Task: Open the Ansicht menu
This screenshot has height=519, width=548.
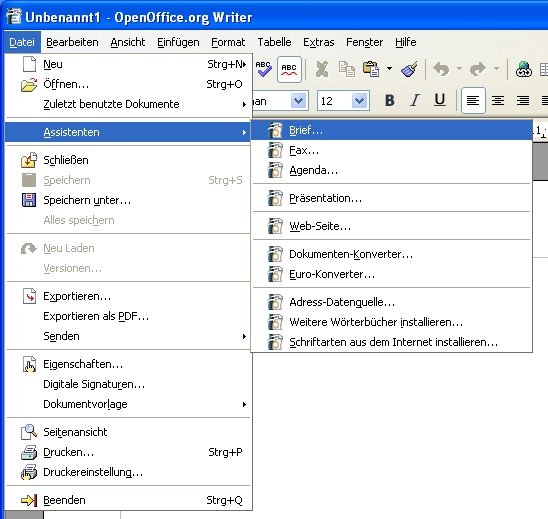Action: tap(128, 42)
